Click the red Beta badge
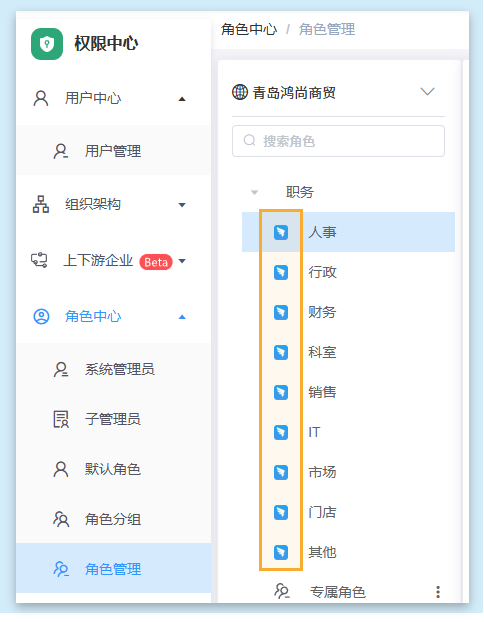Viewport: 484px width, 622px height. [156, 262]
